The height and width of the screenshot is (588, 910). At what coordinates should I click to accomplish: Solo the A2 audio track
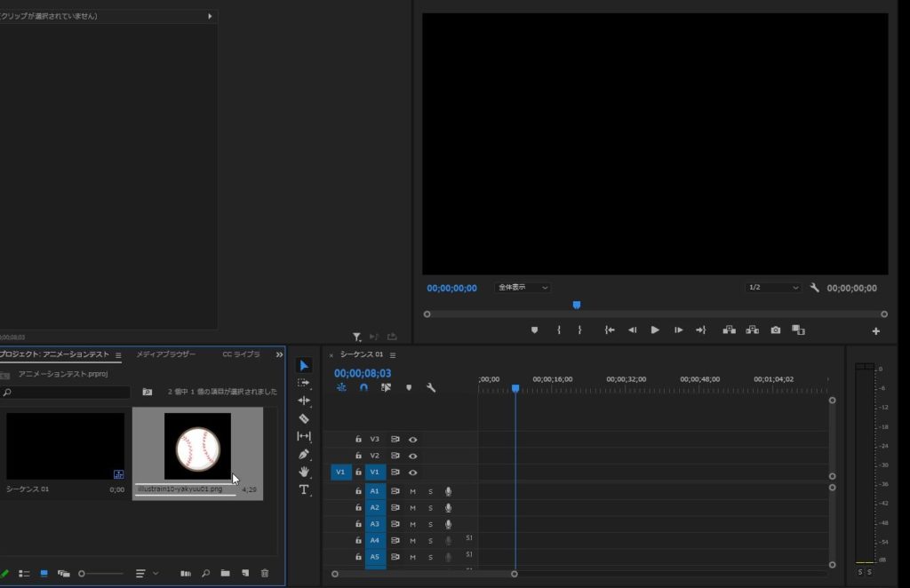tap(430, 508)
